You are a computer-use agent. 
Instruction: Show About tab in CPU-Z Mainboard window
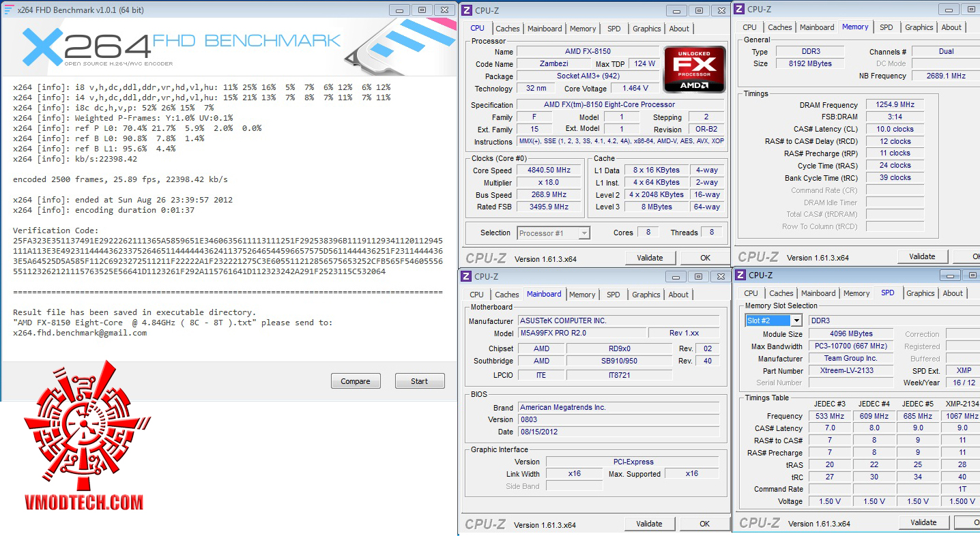click(678, 295)
